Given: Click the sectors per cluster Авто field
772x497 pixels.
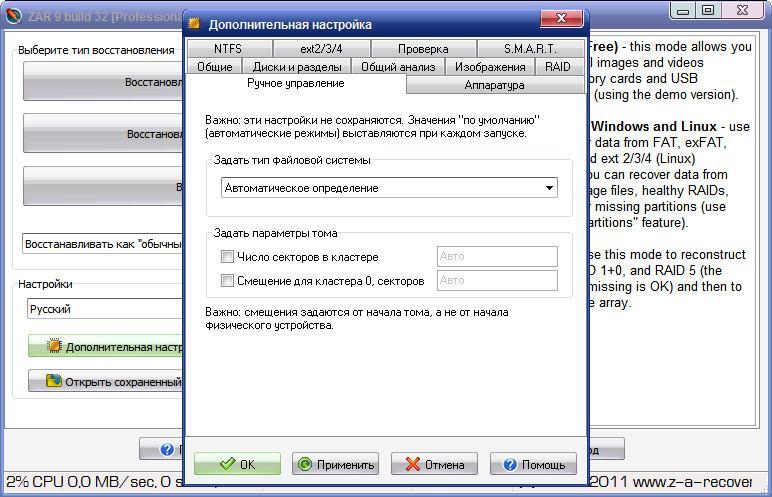Looking at the screenshot, I should coord(497,257).
